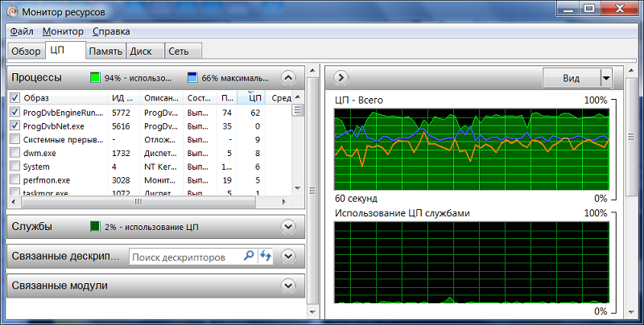The image size is (644, 325).
Task: Toggle the select-all Образ header checkbox
Action: (14, 98)
